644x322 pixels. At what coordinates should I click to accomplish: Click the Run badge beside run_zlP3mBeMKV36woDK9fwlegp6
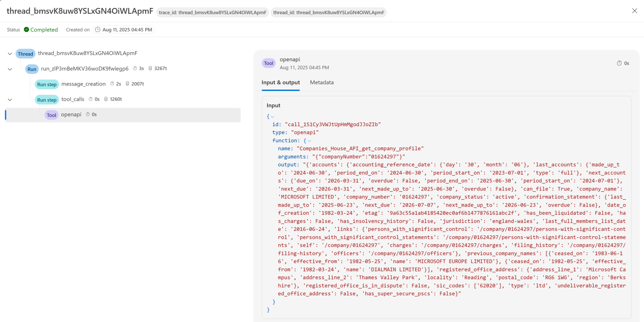pyautogui.click(x=32, y=69)
